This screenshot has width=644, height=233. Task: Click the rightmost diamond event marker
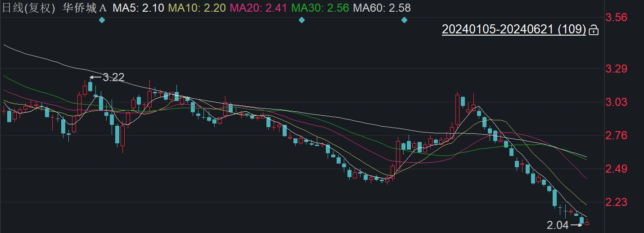tap(404, 20)
